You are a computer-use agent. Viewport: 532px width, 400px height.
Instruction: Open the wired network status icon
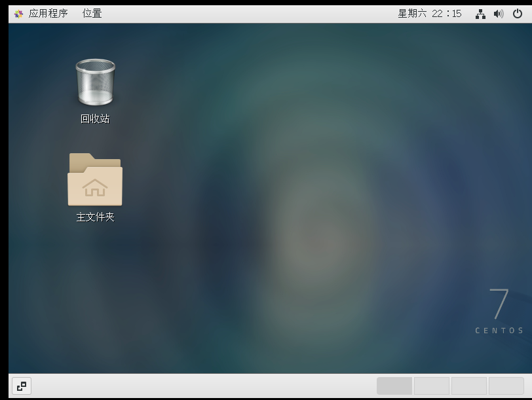tap(480, 14)
